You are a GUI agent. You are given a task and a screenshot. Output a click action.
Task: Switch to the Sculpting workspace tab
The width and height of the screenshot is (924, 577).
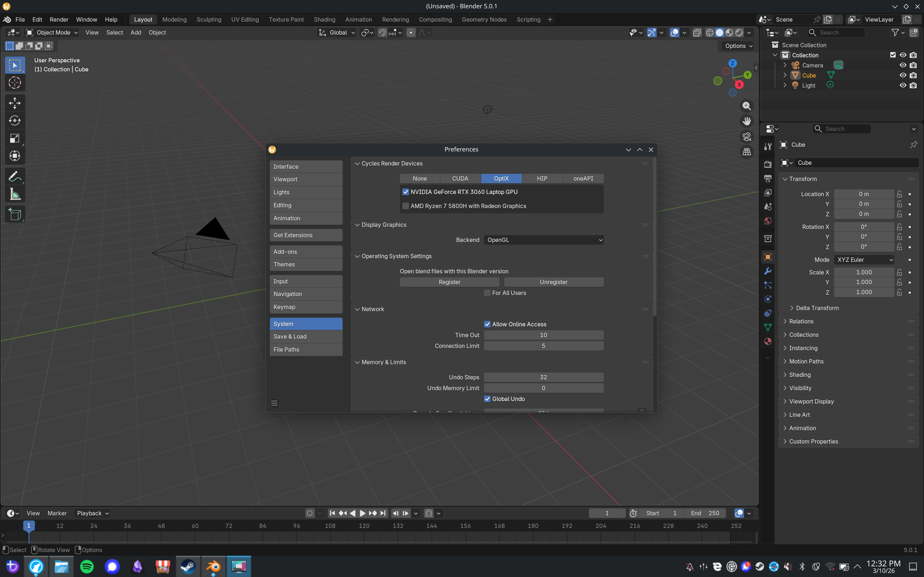[209, 19]
